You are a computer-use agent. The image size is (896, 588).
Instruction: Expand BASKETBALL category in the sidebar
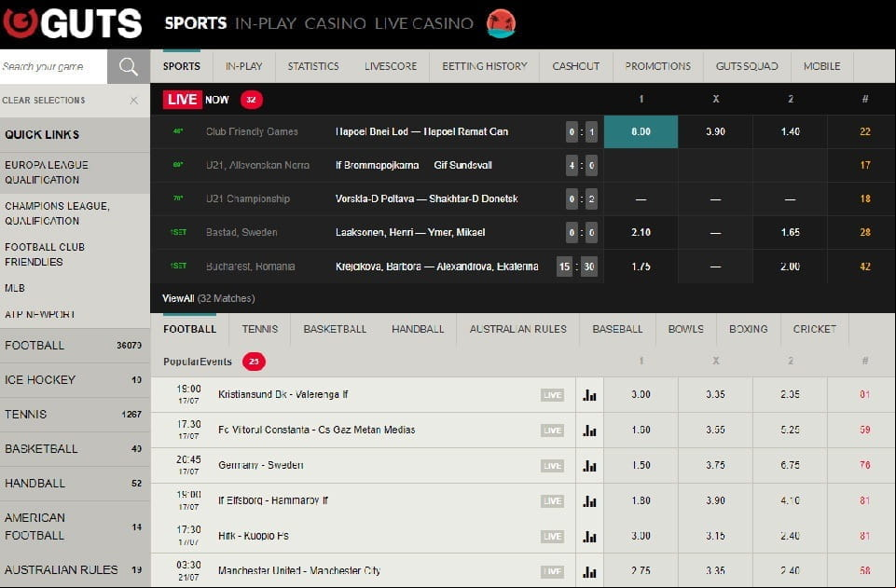tap(75, 449)
